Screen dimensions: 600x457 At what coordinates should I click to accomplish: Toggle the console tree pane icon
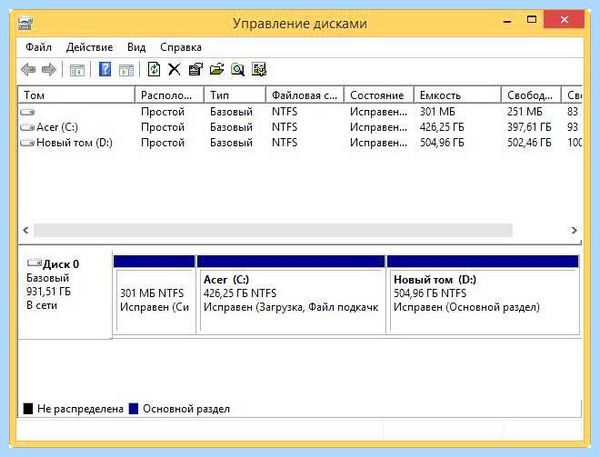coord(77,70)
